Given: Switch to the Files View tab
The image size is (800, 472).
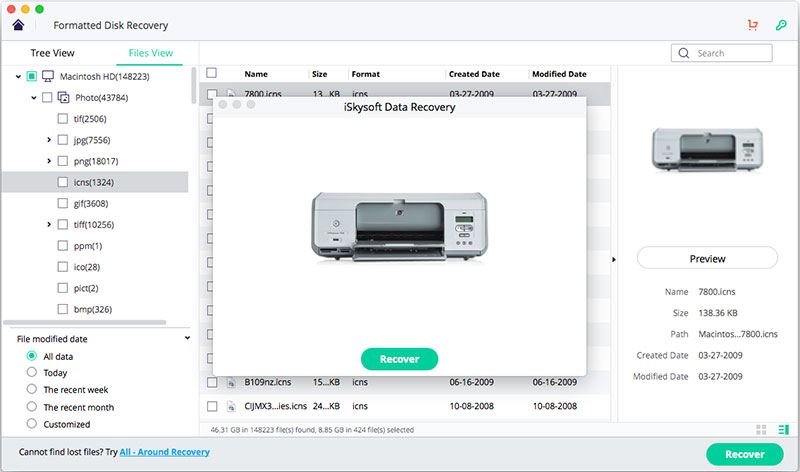Looking at the screenshot, I should click(151, 53).
